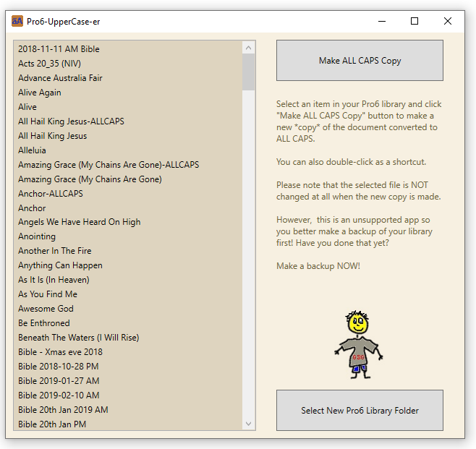Select 'Angels We Have Heard On High'
The width and height of the screenshot is (476, 449).
tap(128, 222)
